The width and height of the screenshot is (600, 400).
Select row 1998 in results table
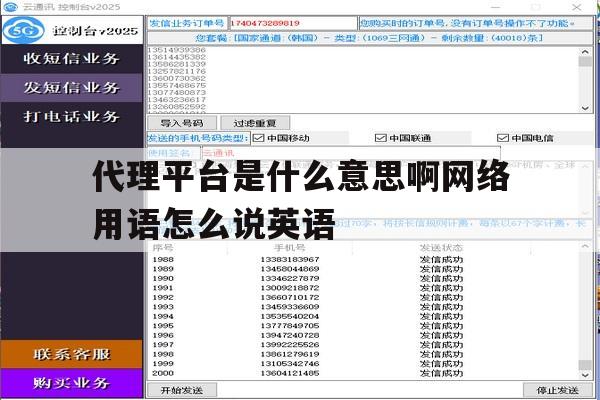coord(363,354)
